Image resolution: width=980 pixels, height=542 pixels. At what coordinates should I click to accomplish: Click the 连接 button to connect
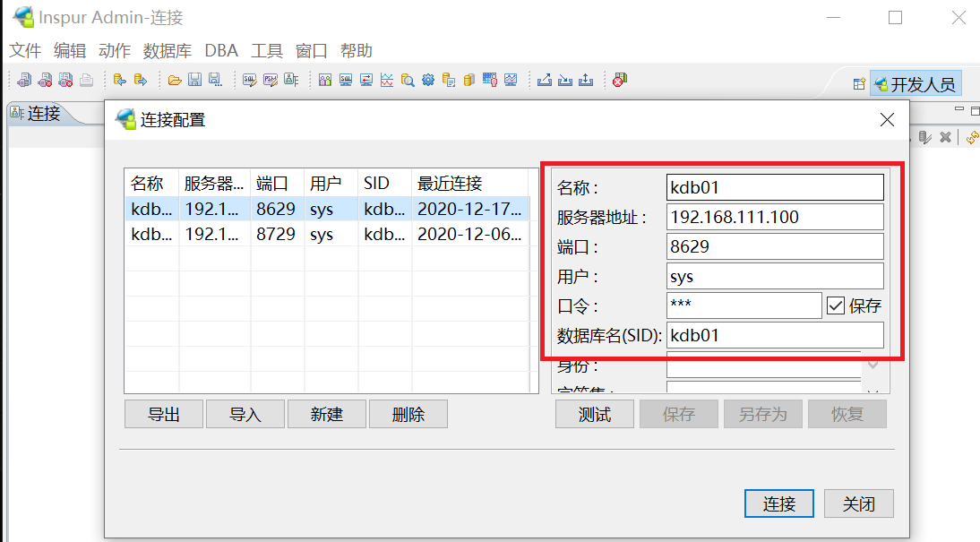pos(778,503)
